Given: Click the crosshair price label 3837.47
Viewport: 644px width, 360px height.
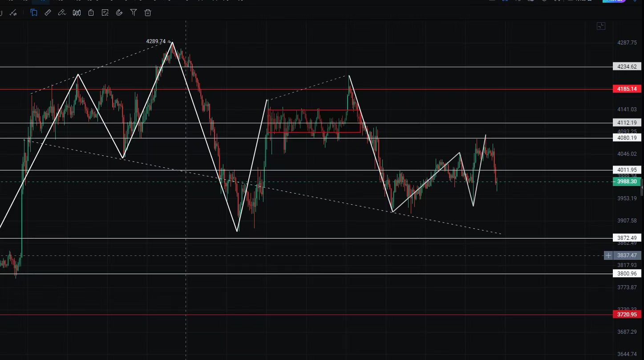Looking at the screenshot, I should [627, 255].
